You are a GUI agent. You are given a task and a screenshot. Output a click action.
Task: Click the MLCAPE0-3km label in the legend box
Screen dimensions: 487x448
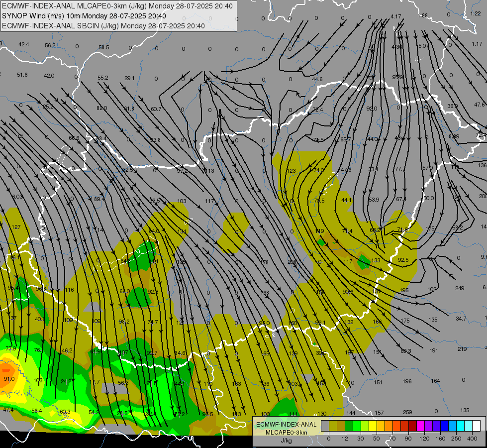click(286, 433)
